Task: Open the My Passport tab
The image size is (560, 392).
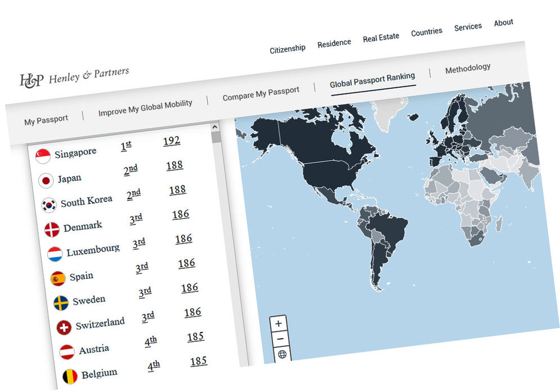Action: pyautogui.click(x=46, y=120)
